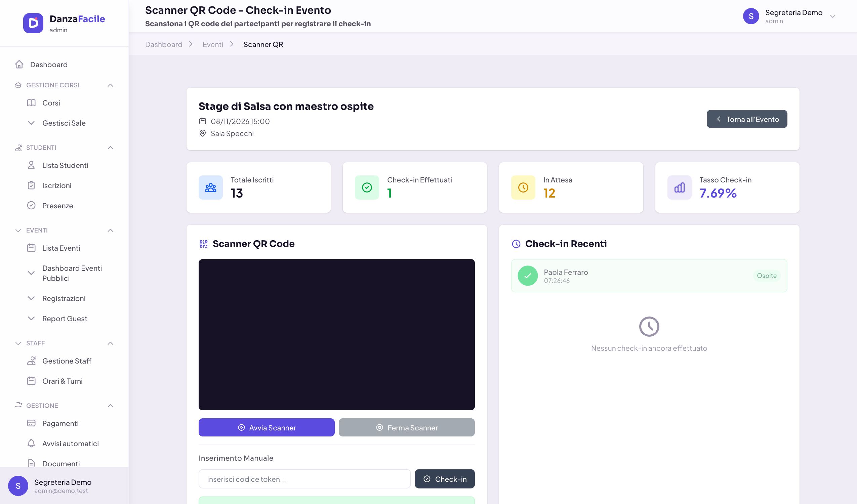Click Torna all'Evento button
This screenshot has width=857, height=504.
(x=747, y=119)
